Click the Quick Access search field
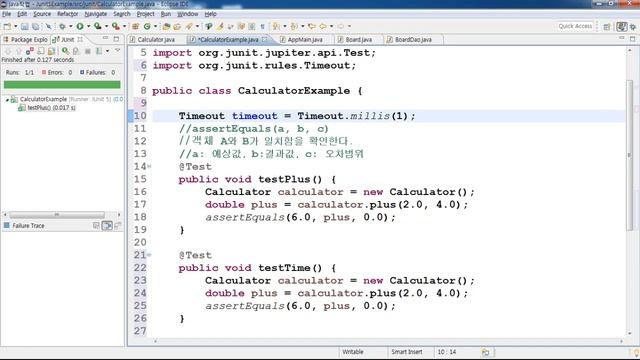This screenshot has width=640, height=360. 576,27
